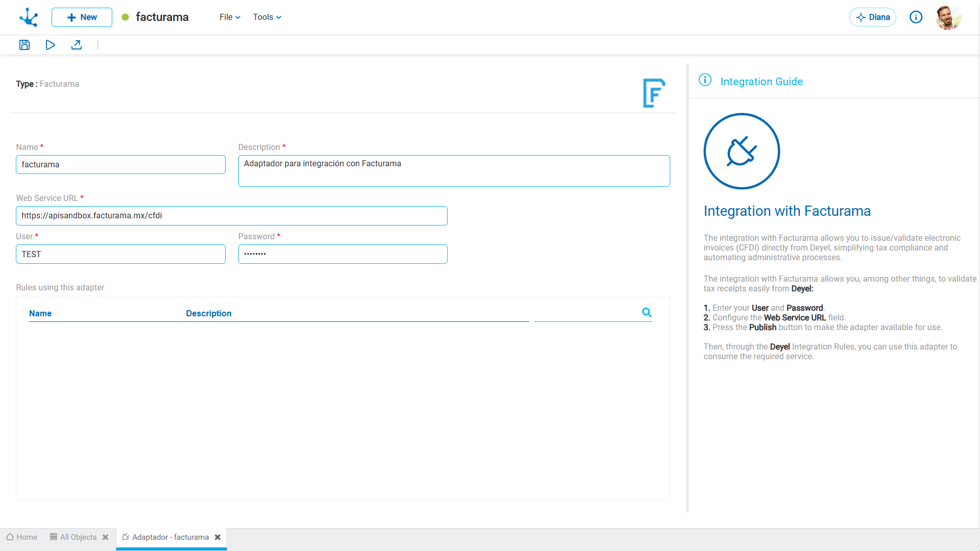Click the plug integration icon
Image resolution: width=980 pixels, height=551 pixels.
coord(742,151)
